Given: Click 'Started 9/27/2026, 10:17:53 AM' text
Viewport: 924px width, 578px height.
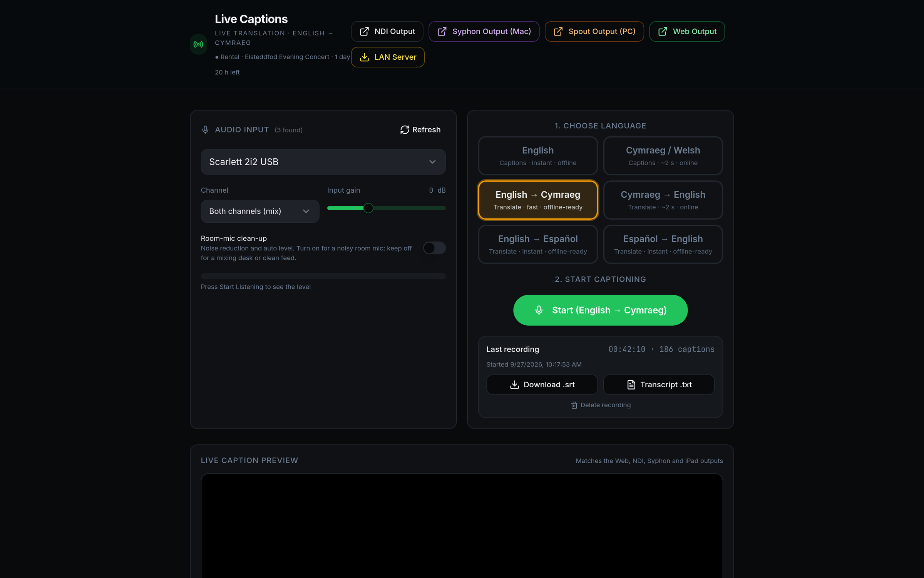Looking at the screenshot, I should (534, 365).
